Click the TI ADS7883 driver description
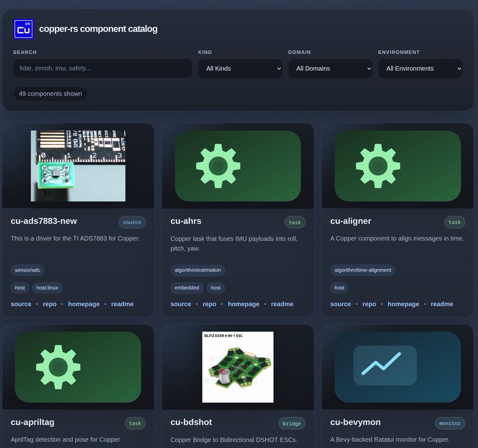 tap(75, 239)
